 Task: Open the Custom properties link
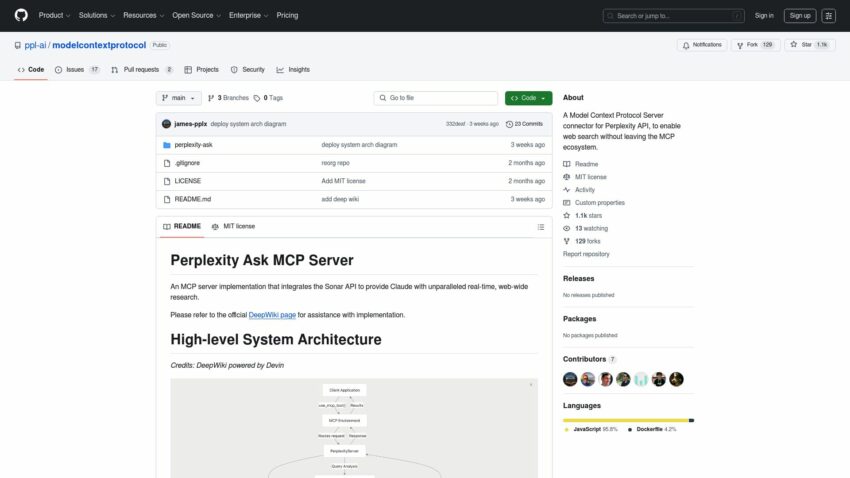coord(594,203)
